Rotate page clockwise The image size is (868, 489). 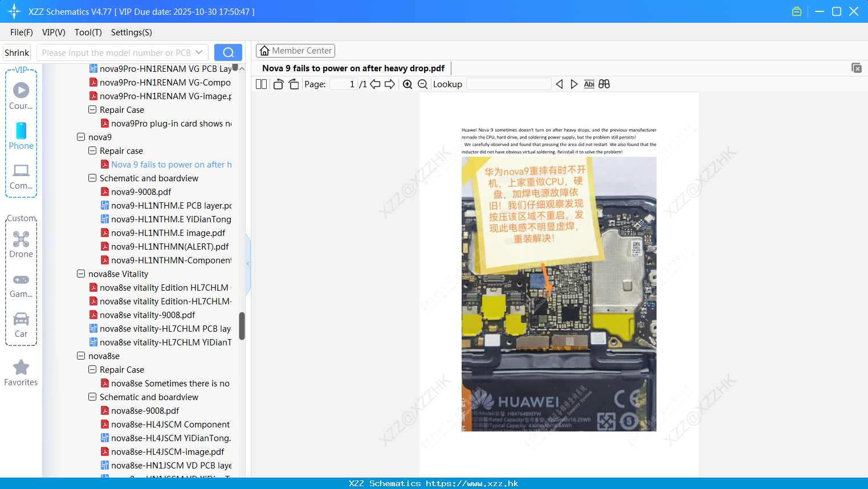click(294, 84)
